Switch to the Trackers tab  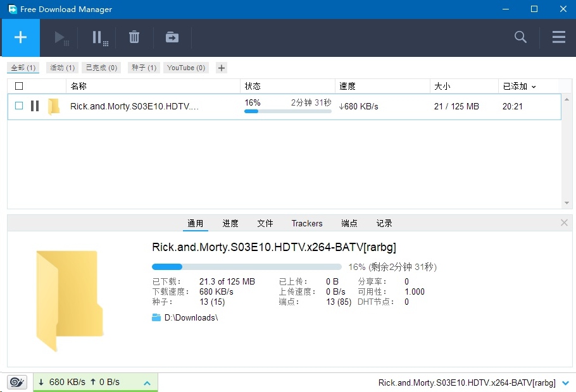point(307,223)
